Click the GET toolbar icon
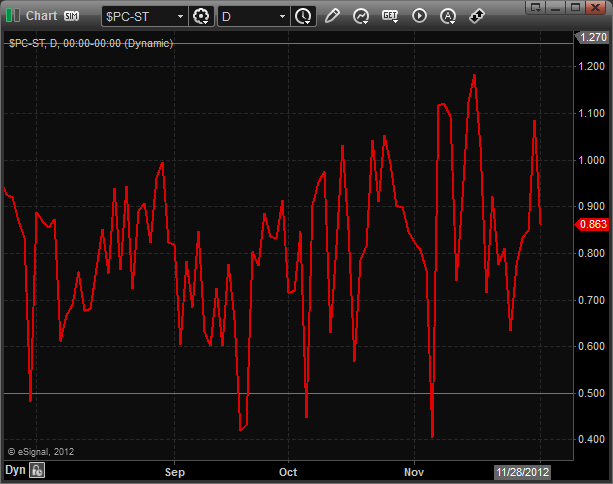Image resolution: width=613 pixels, height=484 pixels. pos(390,16)
